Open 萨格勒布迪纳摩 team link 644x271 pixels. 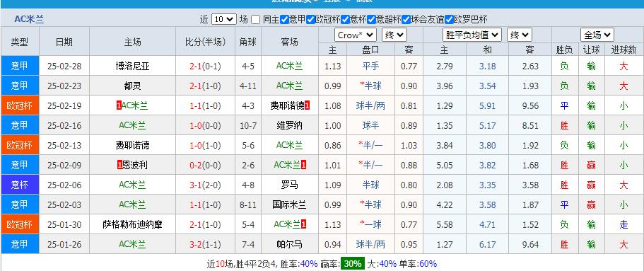tap(132, 224)
